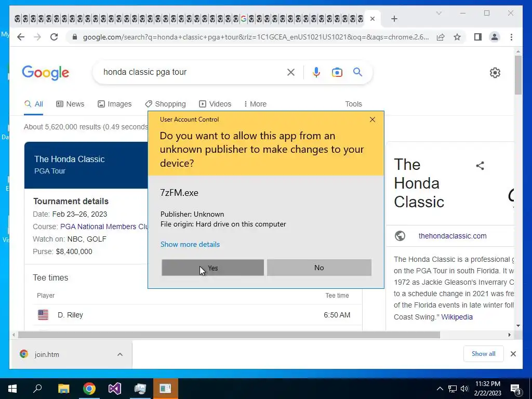Switch to the News tab

point(70,104)
